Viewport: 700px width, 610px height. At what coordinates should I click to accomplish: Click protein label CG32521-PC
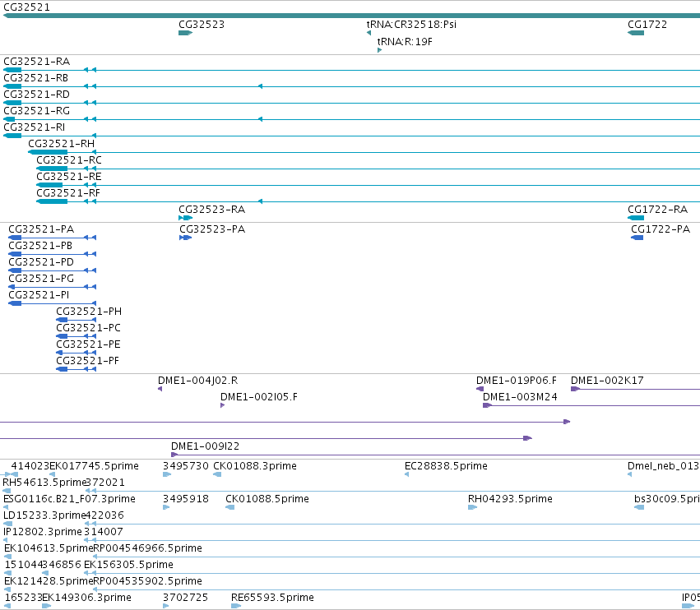(x=88, y=327)
